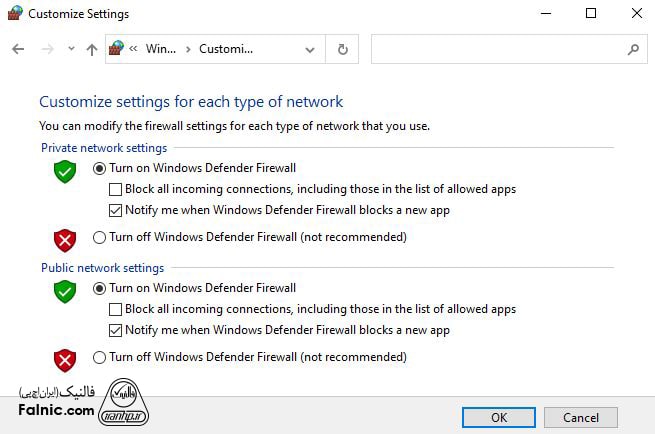Click the Cancel button
655x434 pixels.
coord(580,417)
